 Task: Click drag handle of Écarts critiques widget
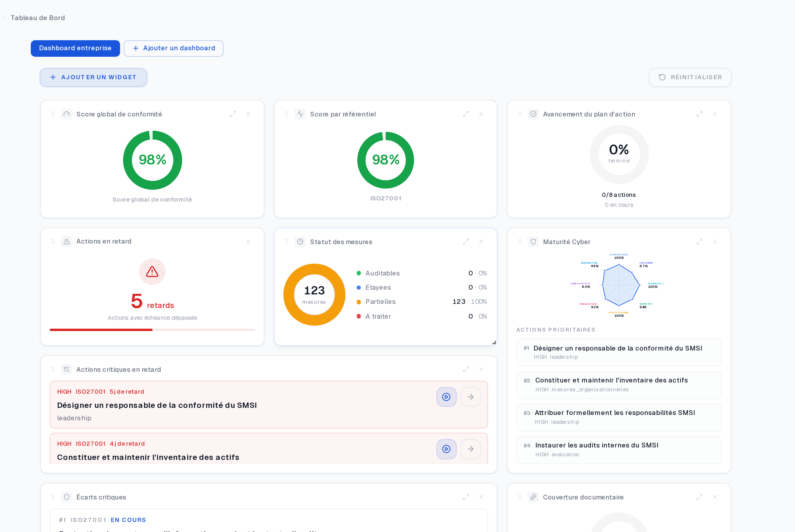pos(53,497)
